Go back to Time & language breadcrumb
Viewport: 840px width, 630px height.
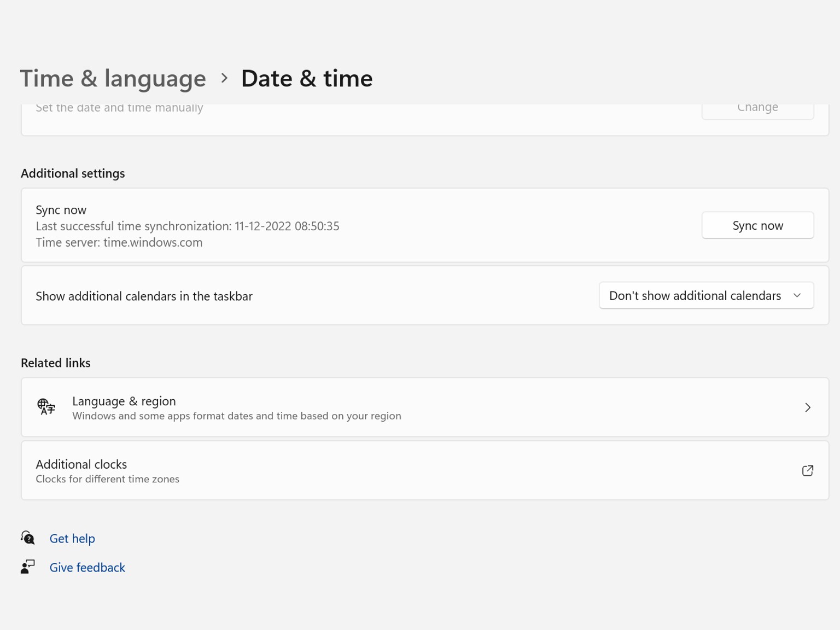(x=113, y=78)
